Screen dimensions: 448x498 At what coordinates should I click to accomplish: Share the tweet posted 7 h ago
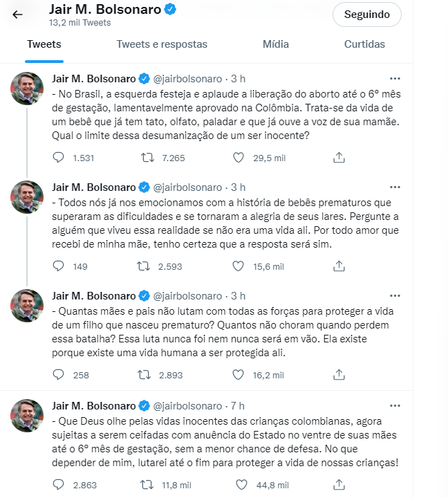[339, 484]
